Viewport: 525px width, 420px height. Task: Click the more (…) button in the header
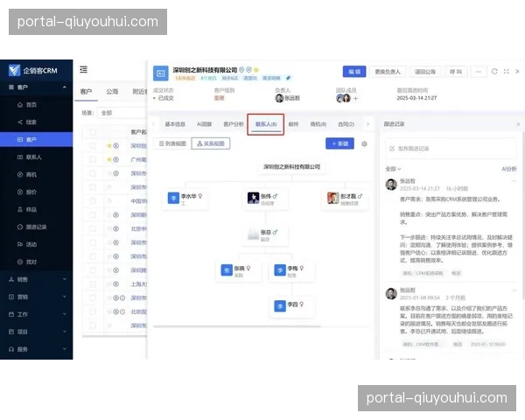[x=479, y=72]
